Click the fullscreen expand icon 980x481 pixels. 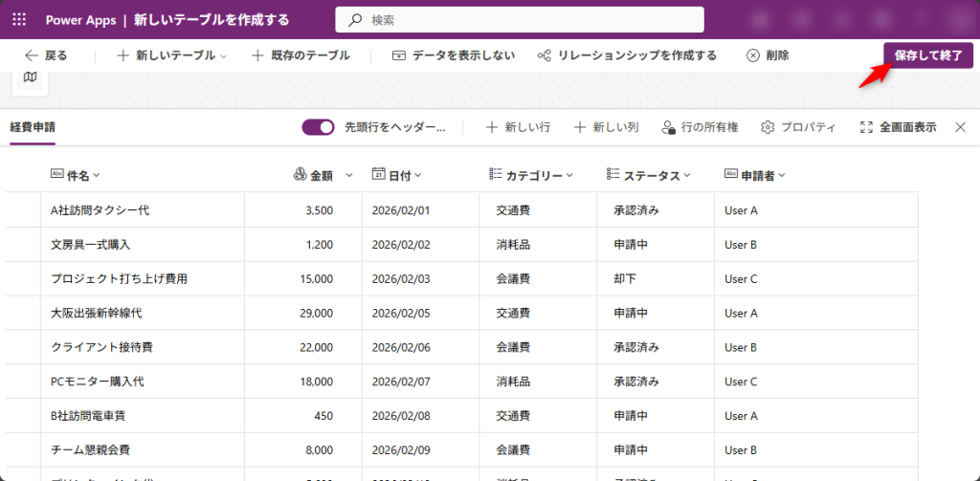866,127
